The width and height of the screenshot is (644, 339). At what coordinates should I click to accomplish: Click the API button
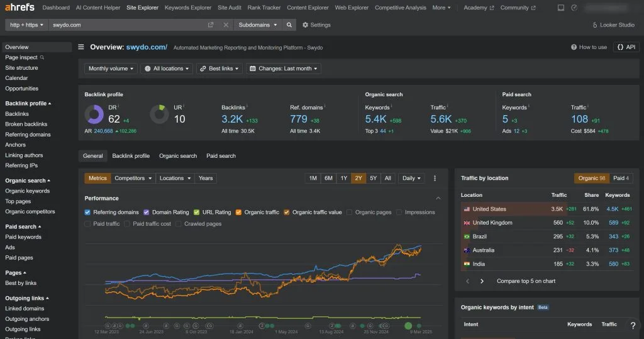point(626,47)
